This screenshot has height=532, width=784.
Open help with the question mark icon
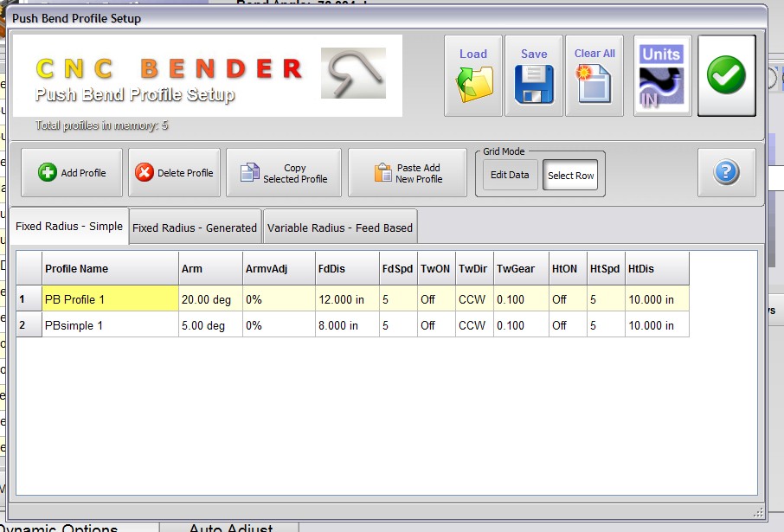pos(726,173)
